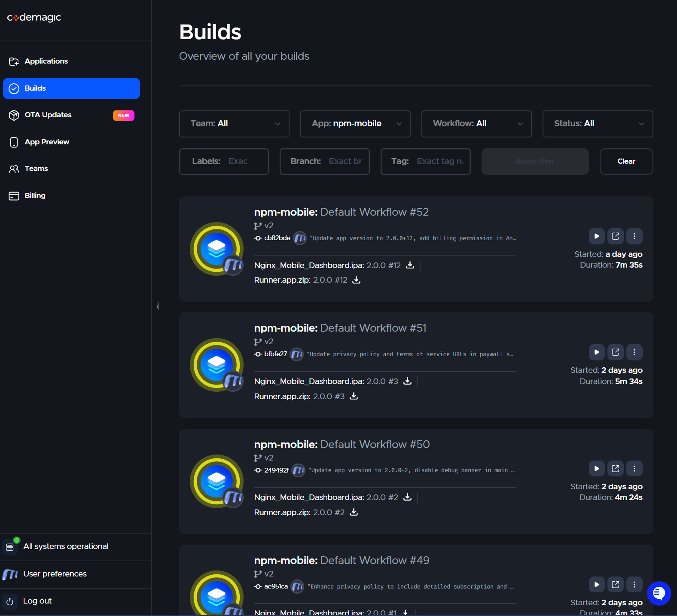Download Nginx_Mobile_Dashboard.ipa 2.0.0 #2
The width and height of the screenshot is (677, 616).
(408, 497)
